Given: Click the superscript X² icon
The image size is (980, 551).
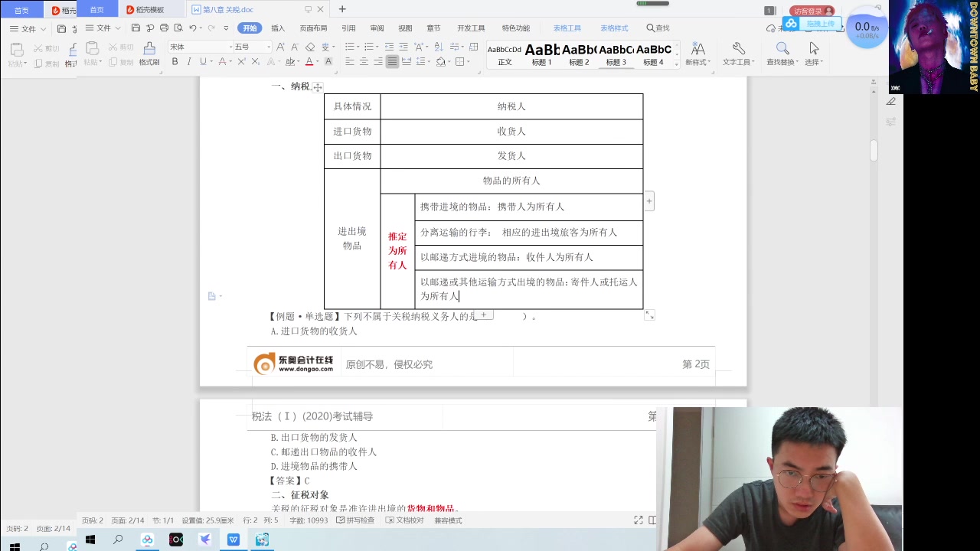Looking at the screenshot, I should (x=241, y=61).
